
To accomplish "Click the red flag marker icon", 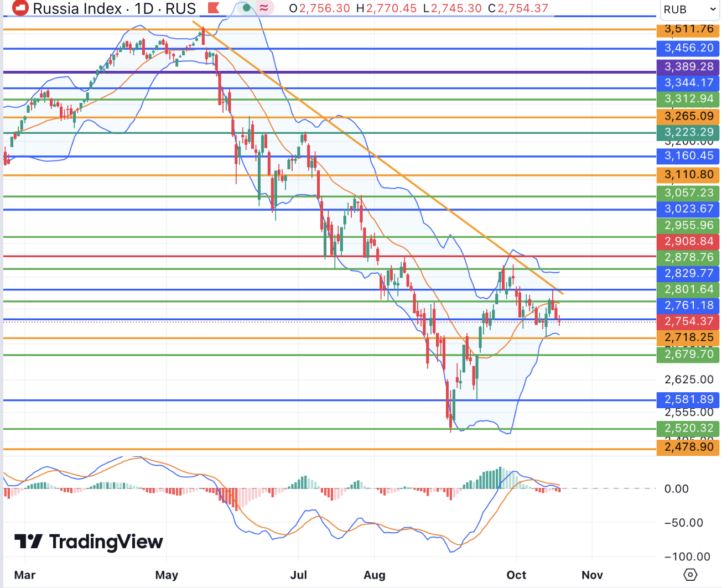I will click(213, 8).
